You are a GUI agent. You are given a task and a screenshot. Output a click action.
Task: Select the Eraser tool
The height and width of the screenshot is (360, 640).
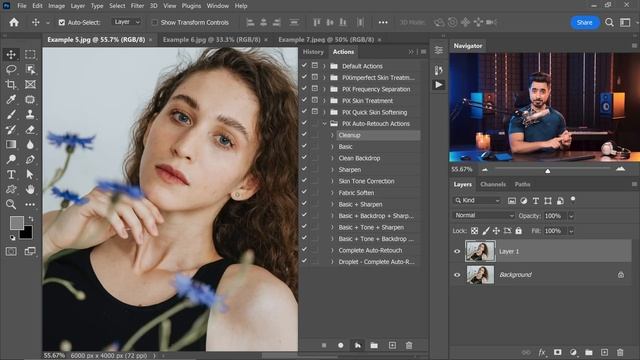coord(30,130)
